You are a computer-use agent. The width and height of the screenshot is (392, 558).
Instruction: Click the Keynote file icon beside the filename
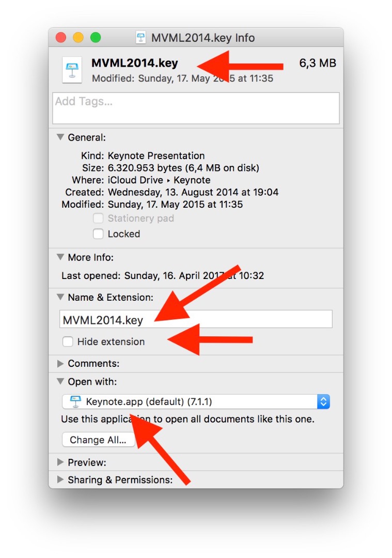click(x=72, y=69)
